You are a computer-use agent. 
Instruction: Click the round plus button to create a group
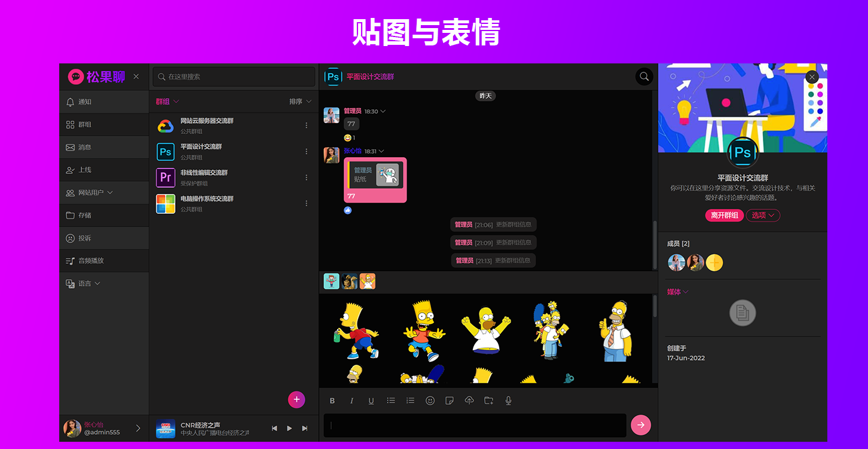pos(297,399)
